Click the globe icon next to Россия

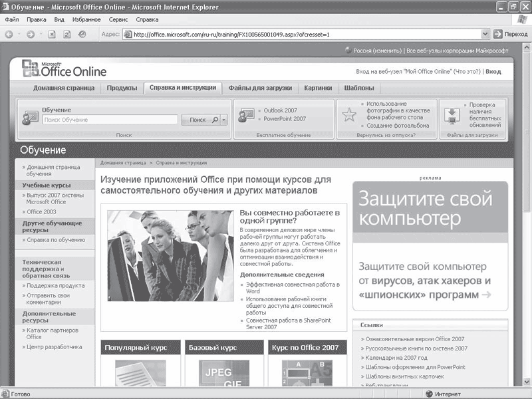[x=348, y=51]
